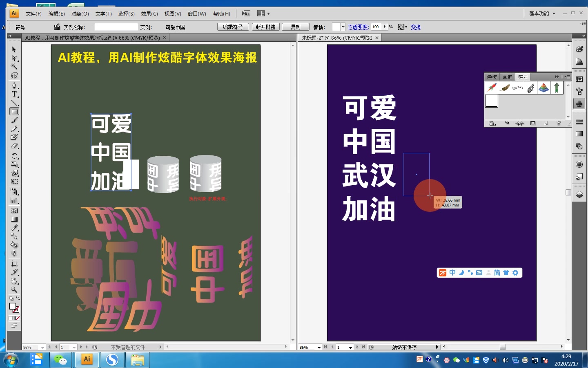Open the replace instance dropdown

coord(343,27)
